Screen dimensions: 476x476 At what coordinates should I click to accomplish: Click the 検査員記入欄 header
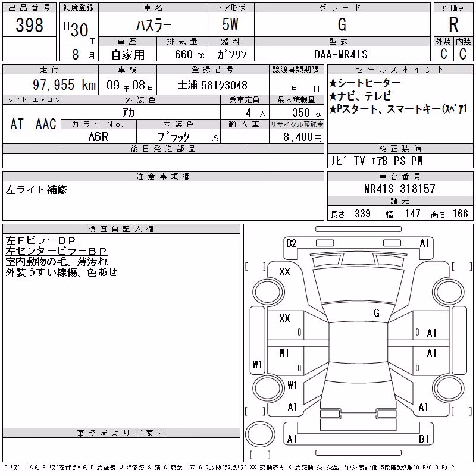pyautogui.click(x=121, y=229)
